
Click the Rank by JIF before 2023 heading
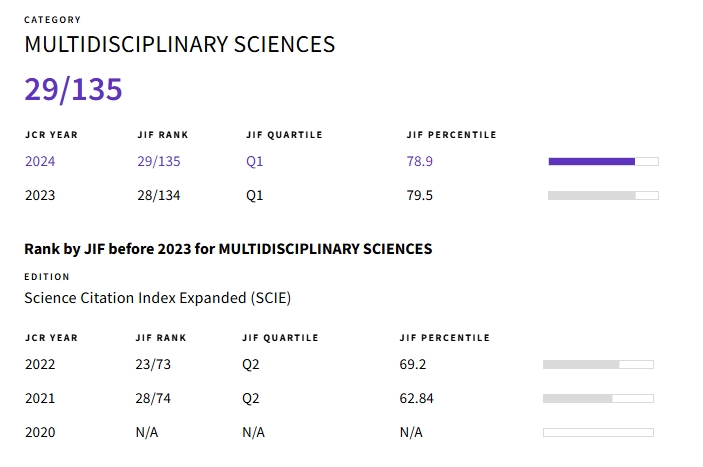coord(228,249)
